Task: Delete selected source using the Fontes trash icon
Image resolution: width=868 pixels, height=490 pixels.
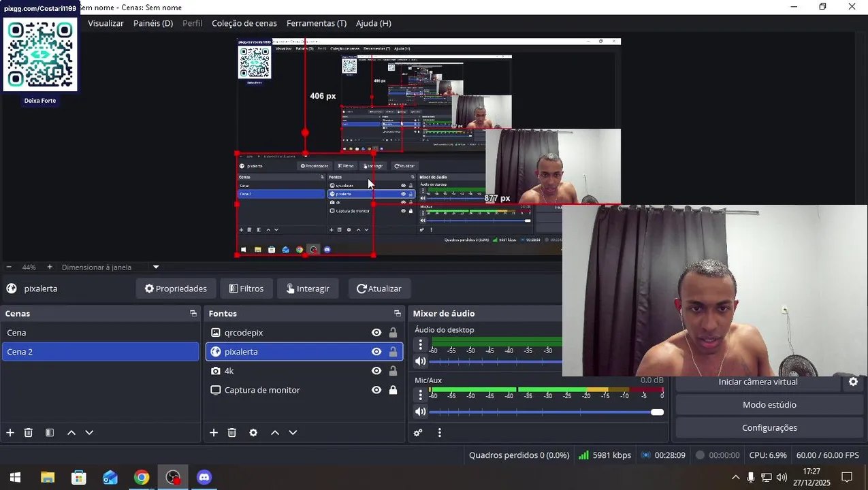Action: (232, 433)
